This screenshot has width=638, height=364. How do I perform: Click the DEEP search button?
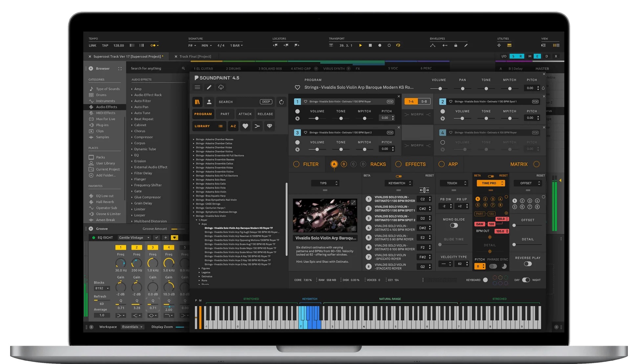point(266,102)
